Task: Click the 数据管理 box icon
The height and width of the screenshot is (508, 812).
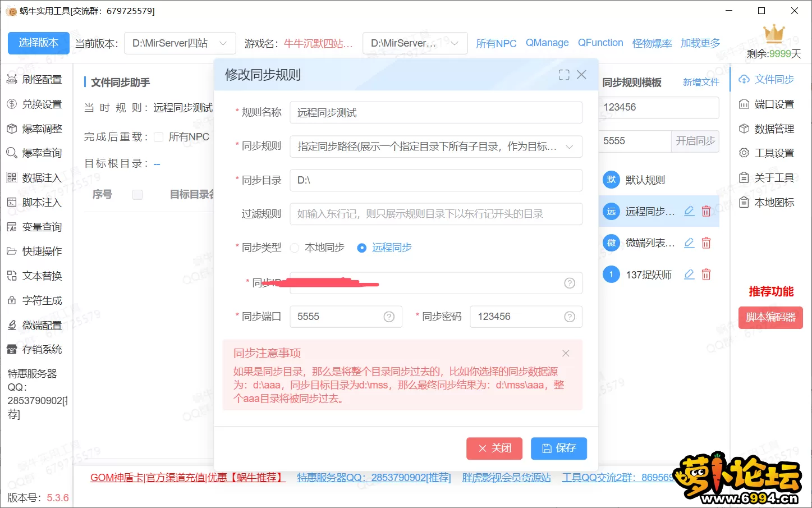Action: pos(744,129)
